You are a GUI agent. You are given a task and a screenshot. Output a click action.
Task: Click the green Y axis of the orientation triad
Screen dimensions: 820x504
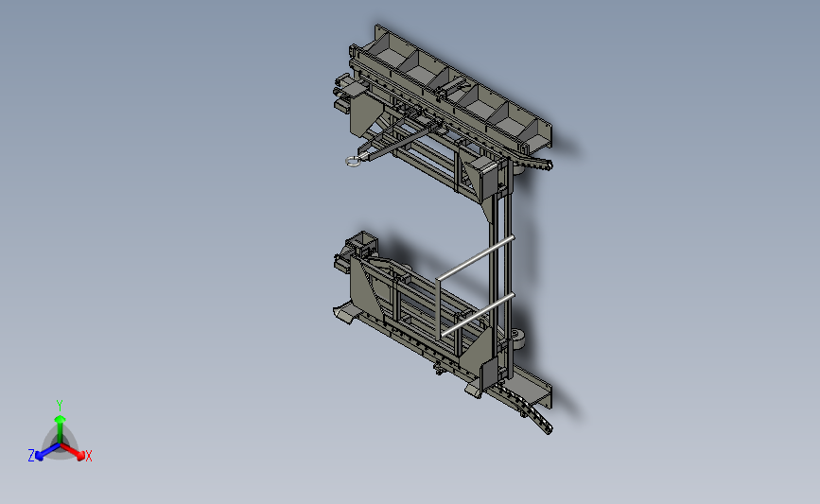(60, 430)
